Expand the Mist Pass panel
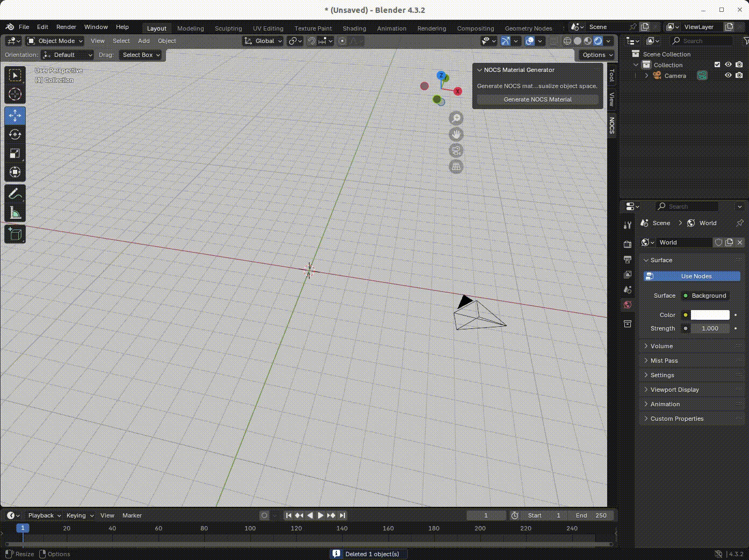 (664, 361)
